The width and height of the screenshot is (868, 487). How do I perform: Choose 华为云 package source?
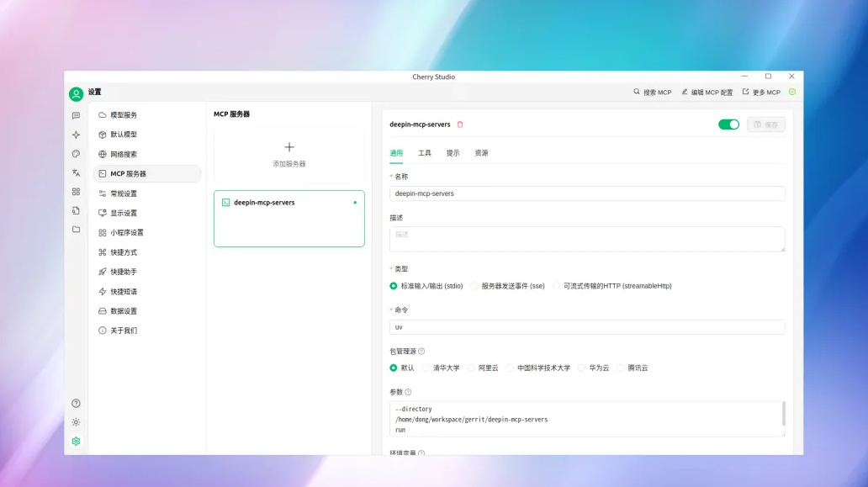[x=594, y=368]
